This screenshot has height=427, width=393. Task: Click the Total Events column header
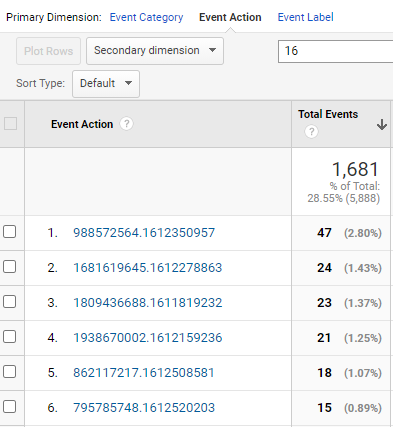click(328, 114)
